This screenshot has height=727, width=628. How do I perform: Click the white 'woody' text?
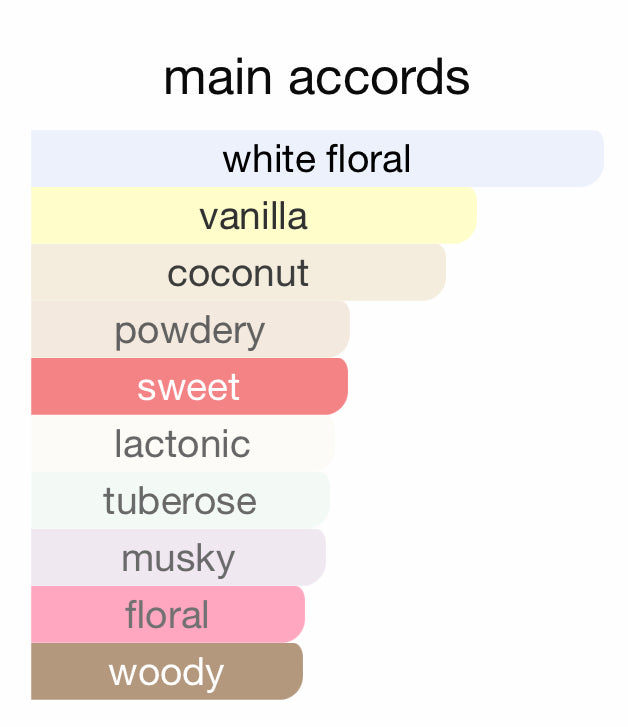pyautogui.click(x=167, y=673)
